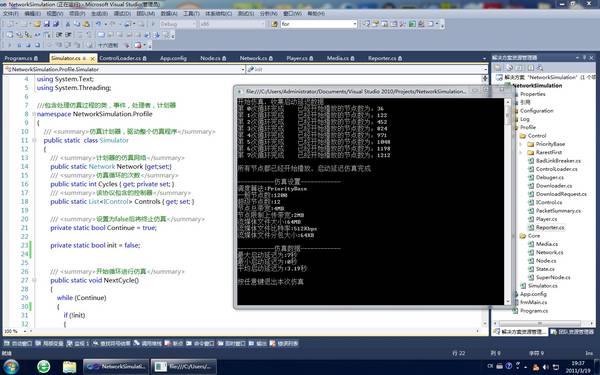The image size is (600, 375).
Task: Collapse the Simulator class outline at line 11
Action: pyautogui.click(x=34, y=140)
